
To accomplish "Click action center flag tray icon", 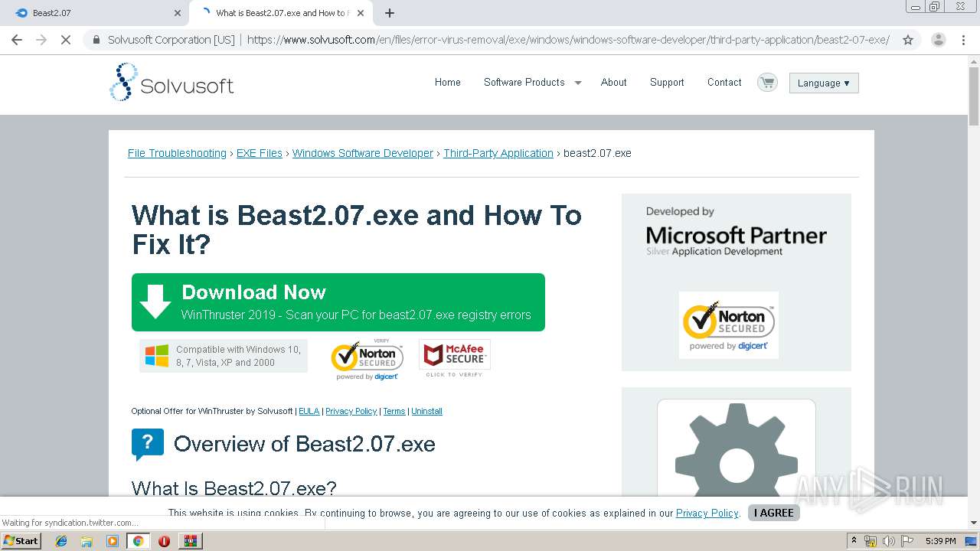I will point(907,541).
